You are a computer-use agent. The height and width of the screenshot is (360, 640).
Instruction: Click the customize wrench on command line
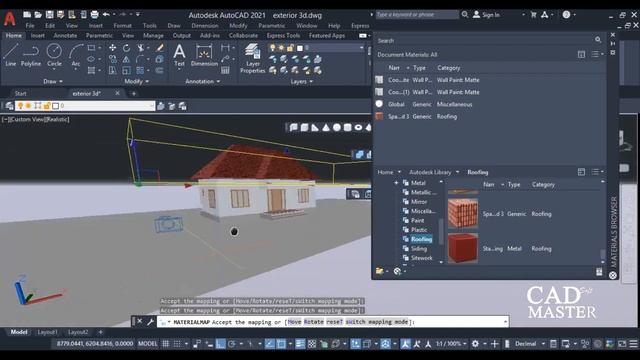[150, 322]
